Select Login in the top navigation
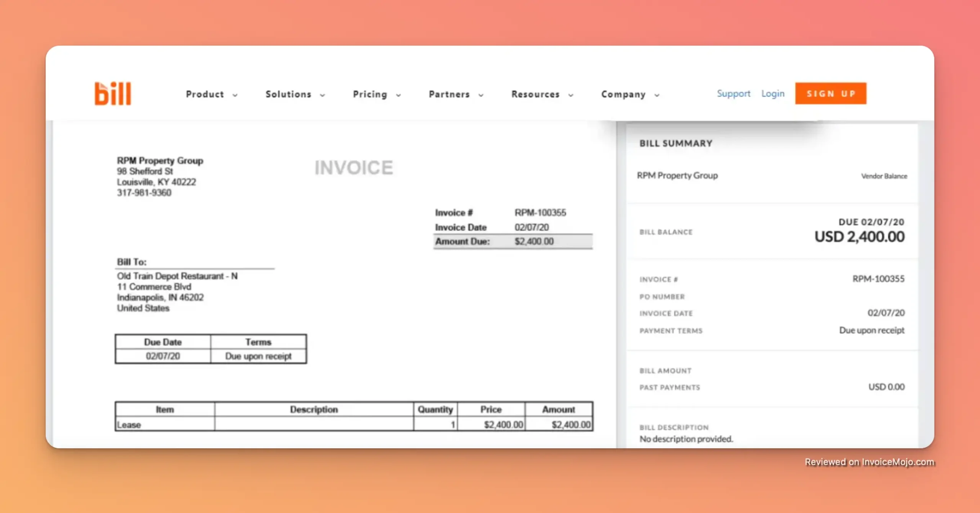 773,93
